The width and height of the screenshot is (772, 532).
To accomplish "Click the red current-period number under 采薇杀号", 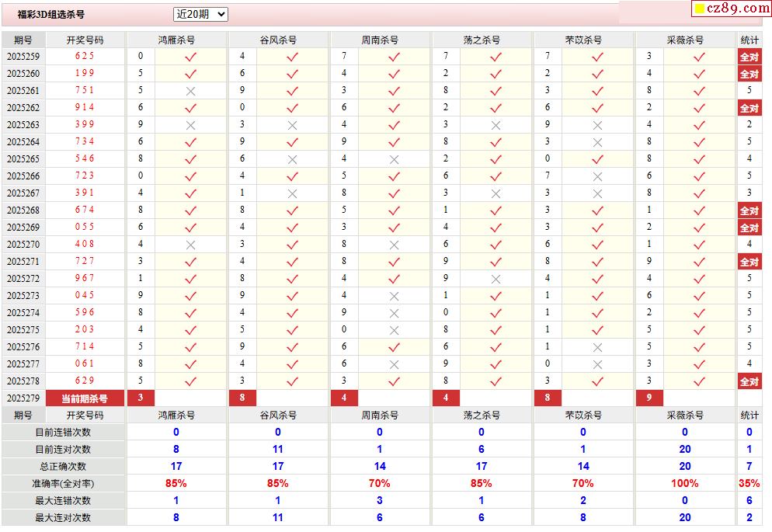I will pyautogui.click(x=649, y=398).
